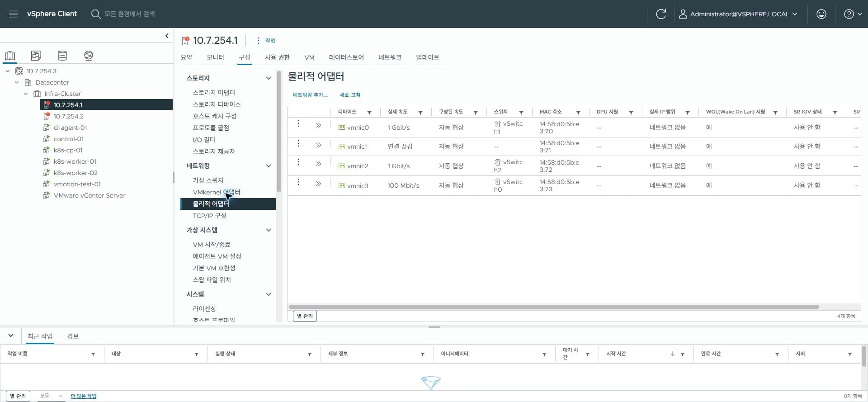Viewport: 868px width, 402px height.
Task: Click 열 관리 button in adapter table
Action: click(x=305, y=316)
